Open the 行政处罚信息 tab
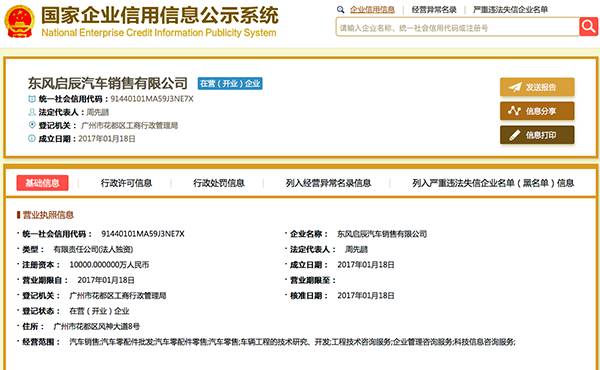 click(218, 183)
